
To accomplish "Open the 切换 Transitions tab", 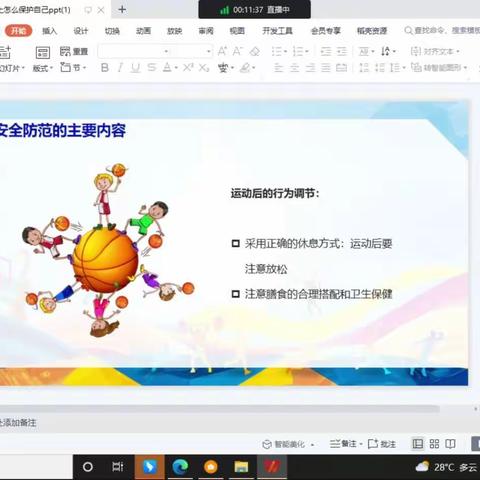I will tap(112, 31).
